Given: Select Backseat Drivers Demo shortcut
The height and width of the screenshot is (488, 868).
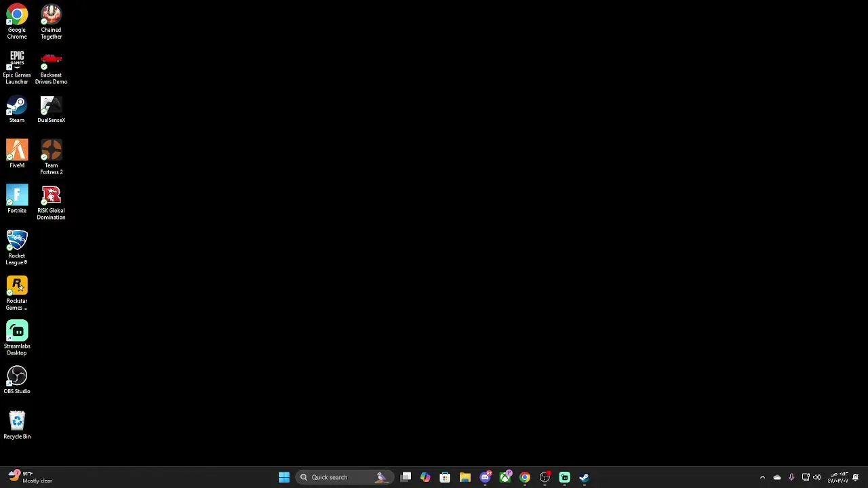Looking at the screenshot, I should tap(51, 67).
